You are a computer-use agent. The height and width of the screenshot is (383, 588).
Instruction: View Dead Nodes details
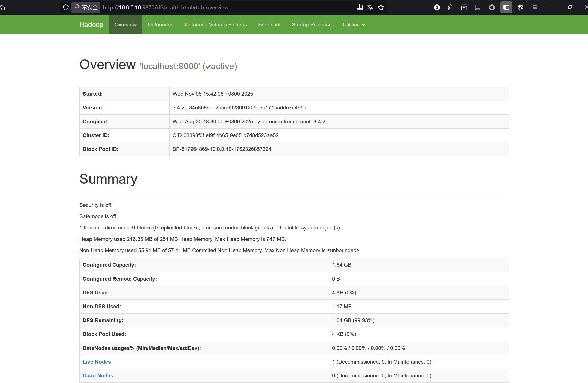point(98,375)
